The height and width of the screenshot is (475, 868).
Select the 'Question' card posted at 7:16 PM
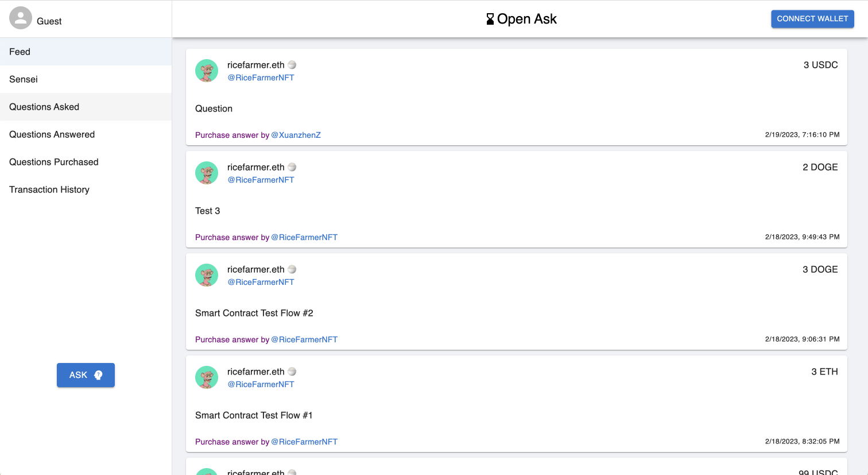tap(516, 98)
